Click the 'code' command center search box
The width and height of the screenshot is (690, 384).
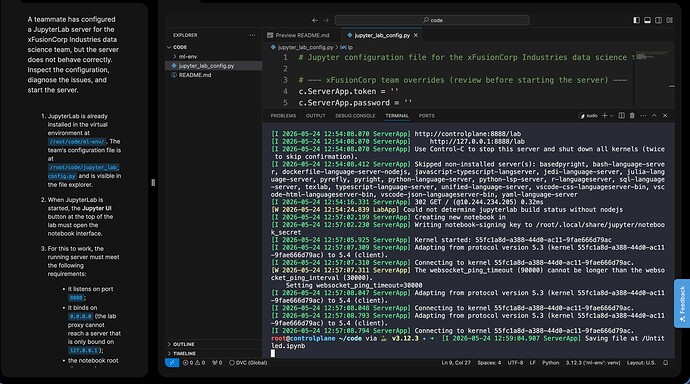(432, 20)
